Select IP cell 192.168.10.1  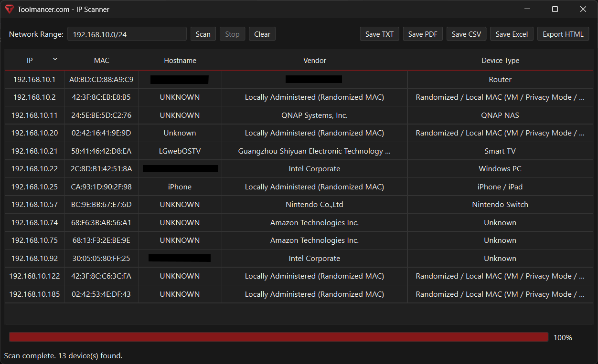click(x=34, y=79)
